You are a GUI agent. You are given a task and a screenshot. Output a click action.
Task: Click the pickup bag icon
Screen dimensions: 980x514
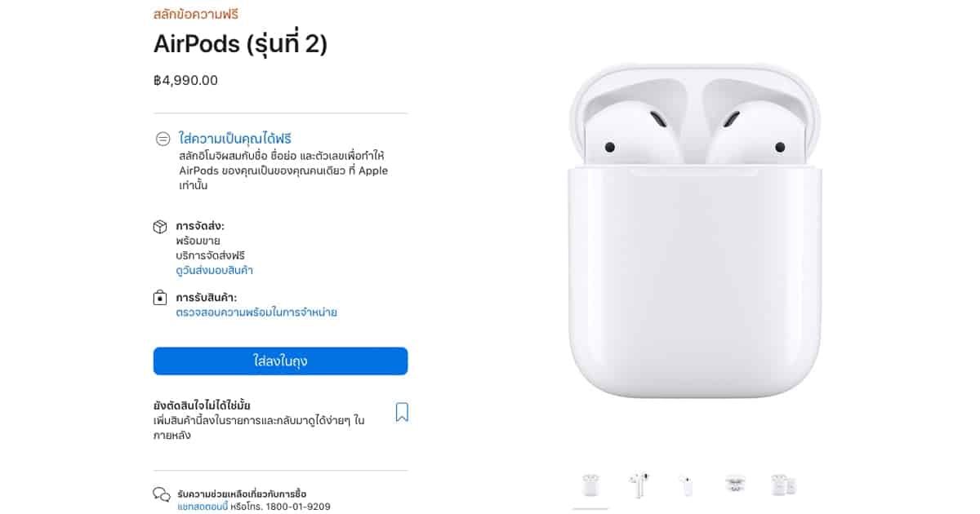161,298
